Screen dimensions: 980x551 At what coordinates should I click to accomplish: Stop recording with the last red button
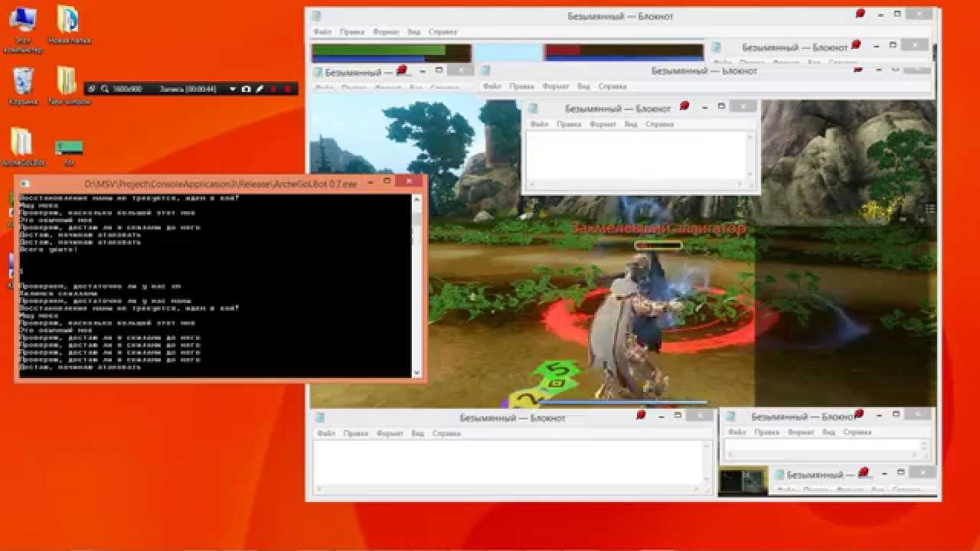pyautogui.click(x=288, y=89)
